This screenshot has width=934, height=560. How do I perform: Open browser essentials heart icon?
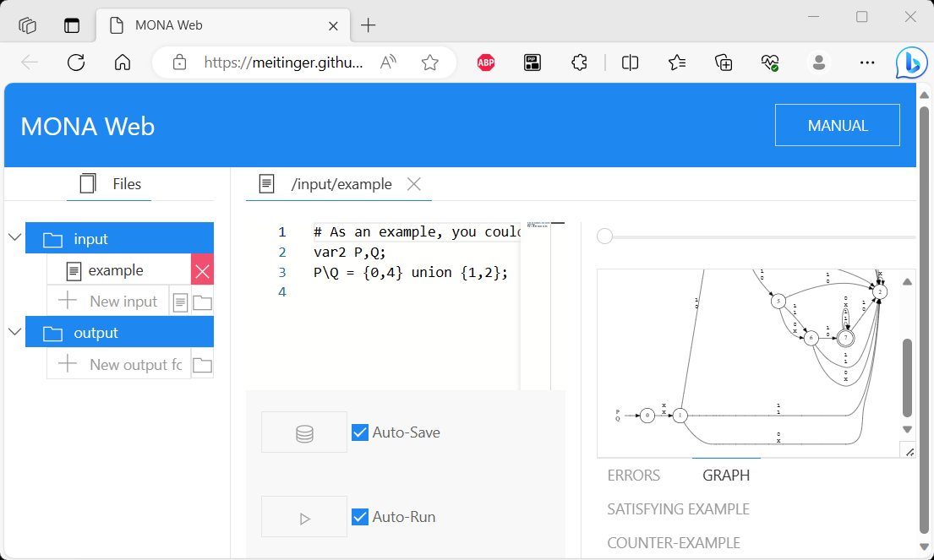[770, 62]
